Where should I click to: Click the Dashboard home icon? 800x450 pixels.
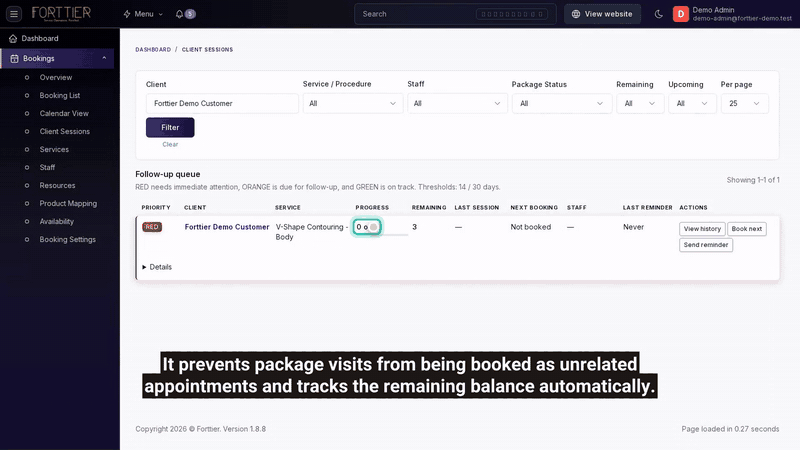pos(13,38)
